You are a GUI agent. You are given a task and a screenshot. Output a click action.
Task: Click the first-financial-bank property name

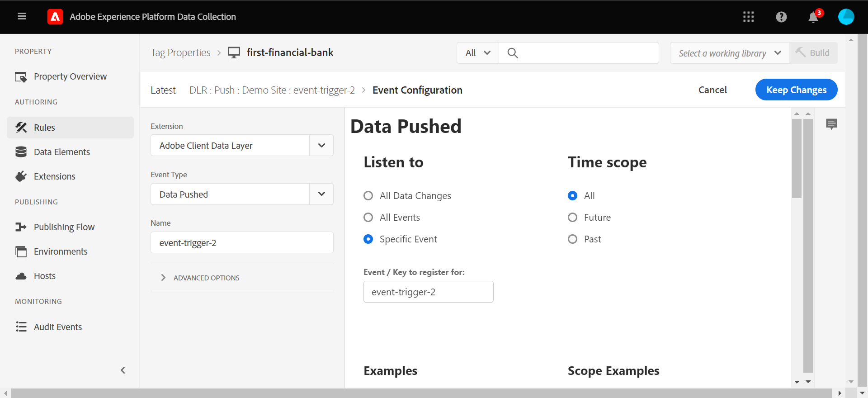(290, 52)
